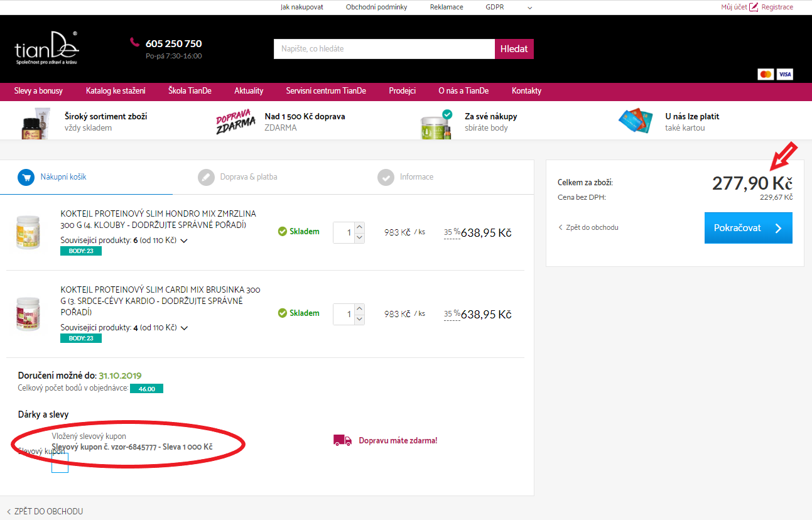Image resolution: width=812 pixels, height=520 pixels.
Task: Open the Aktuality menu item
Action: [249, 91]
